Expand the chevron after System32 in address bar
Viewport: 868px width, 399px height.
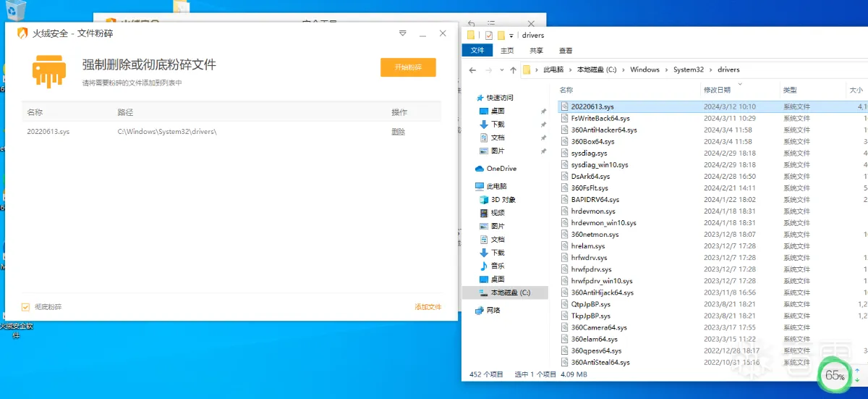tap(710, 70)
